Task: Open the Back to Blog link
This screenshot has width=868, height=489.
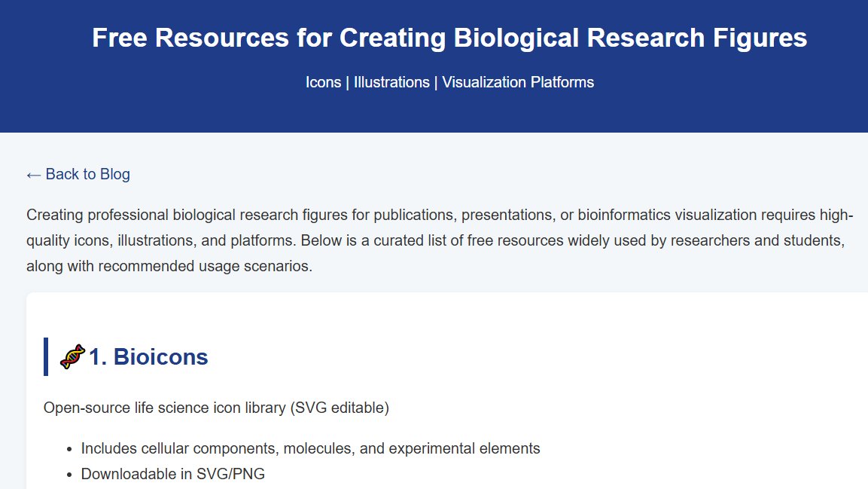Action: (78, 174)
